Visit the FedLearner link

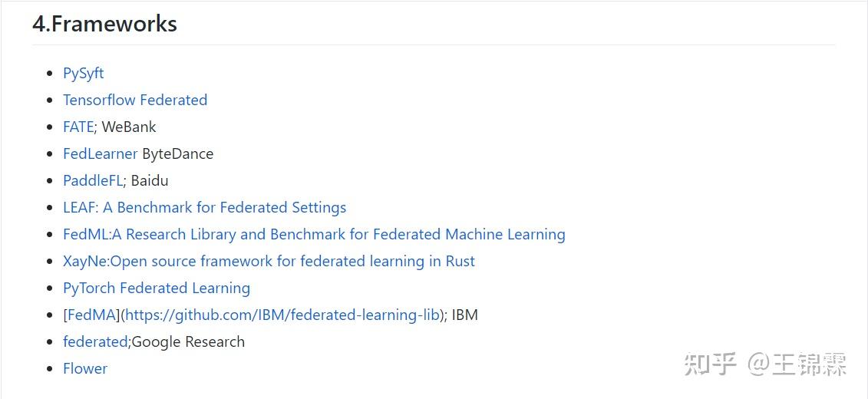pyautogui.click(x=100, y=154)
